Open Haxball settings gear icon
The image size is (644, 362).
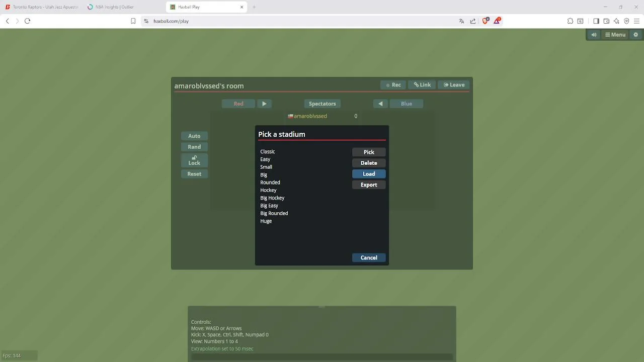(x=635, y=35)
